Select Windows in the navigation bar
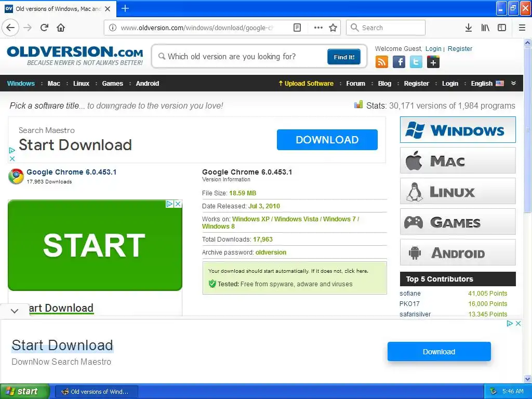532x399 pixels. click(21, 84)
